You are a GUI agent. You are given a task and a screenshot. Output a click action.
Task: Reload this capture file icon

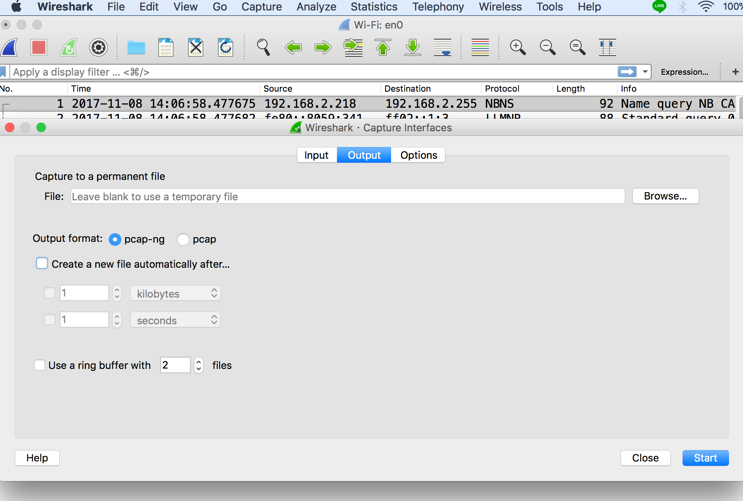click(226, 47)
